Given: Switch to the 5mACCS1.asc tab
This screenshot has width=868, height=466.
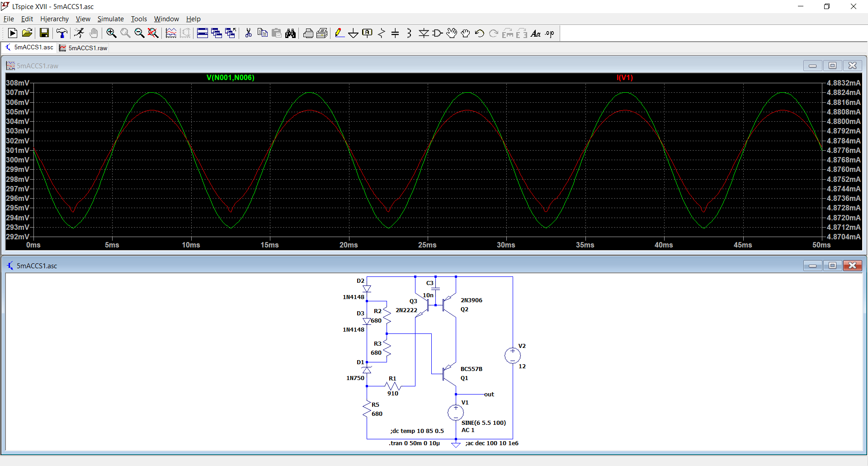Looking at the screenshot, I should click(29, 48).
